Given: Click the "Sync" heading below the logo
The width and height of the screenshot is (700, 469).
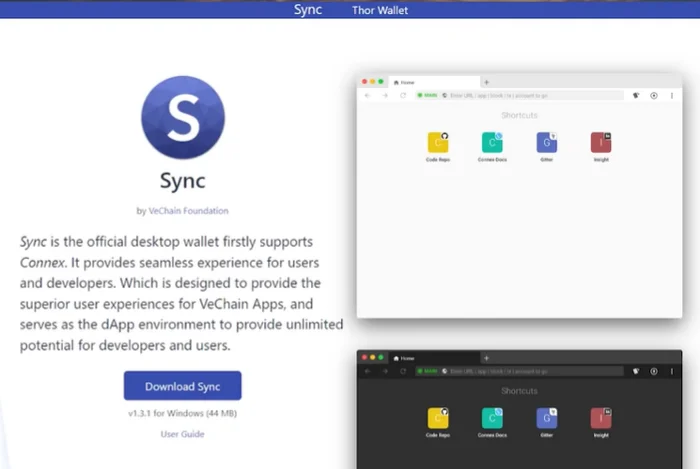Looking at the screenshot, I should (183, 181).
